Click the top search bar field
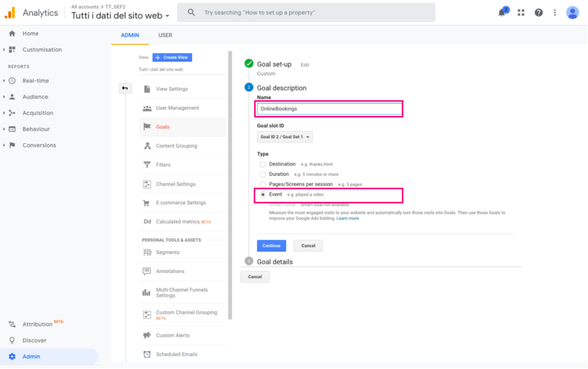Screen dimensions: 588x369 click(306, 13)
